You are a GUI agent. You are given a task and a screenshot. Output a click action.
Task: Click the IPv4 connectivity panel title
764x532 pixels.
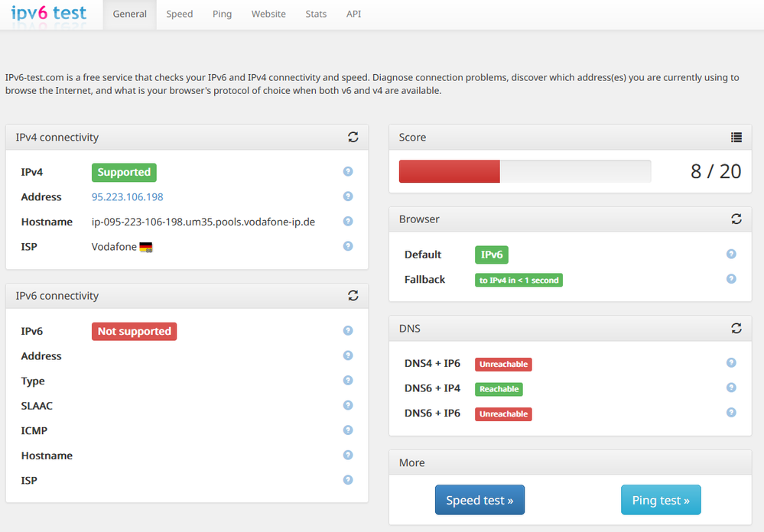click(57, 138)
